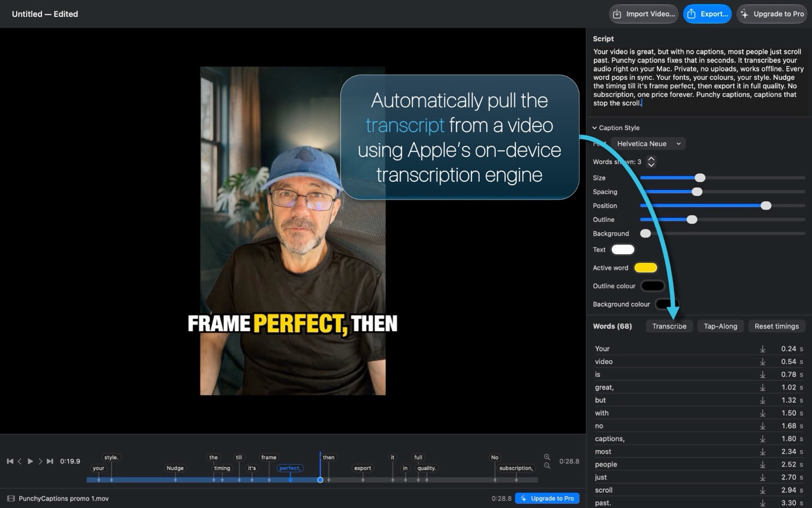Adjust Words shown stepper
The width and height of the screenshot is (812, 508).
pyautogui.click(x=651, y=162)
